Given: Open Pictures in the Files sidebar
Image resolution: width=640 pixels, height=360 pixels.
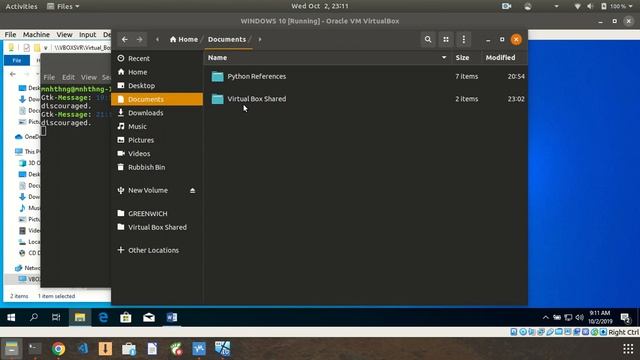Looking at the screenshot, I should coord(157,140).
